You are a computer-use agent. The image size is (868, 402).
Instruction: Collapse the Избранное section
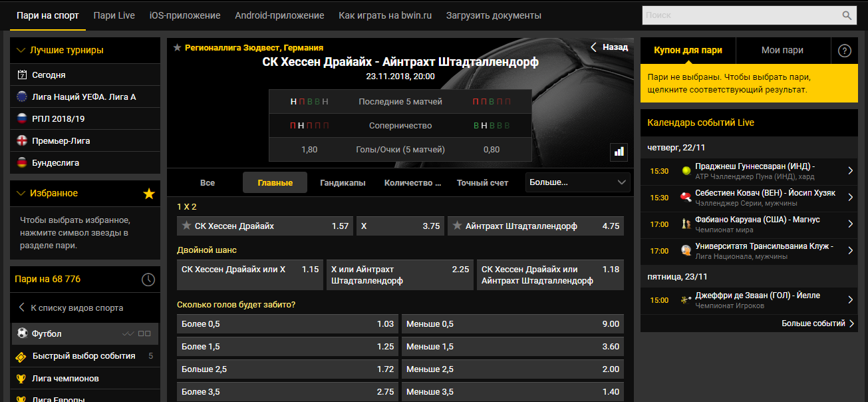[x=21, y=193]
